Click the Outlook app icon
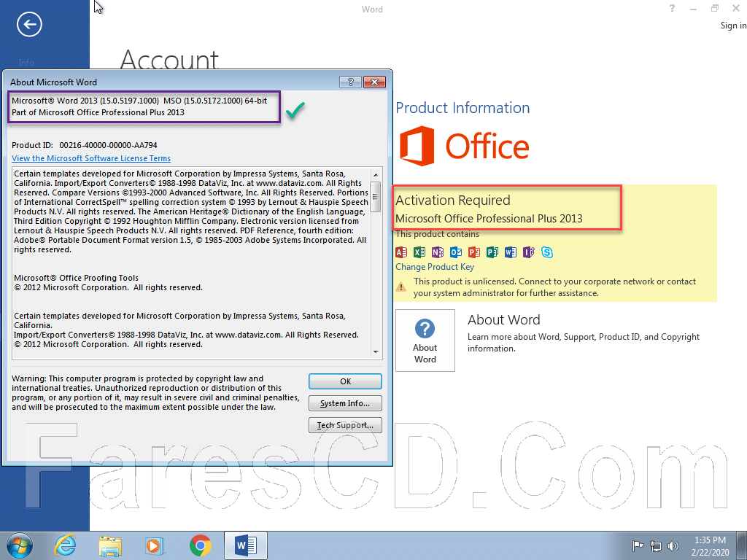The height and width of the screenshot is (560, 747). [456, 252]
